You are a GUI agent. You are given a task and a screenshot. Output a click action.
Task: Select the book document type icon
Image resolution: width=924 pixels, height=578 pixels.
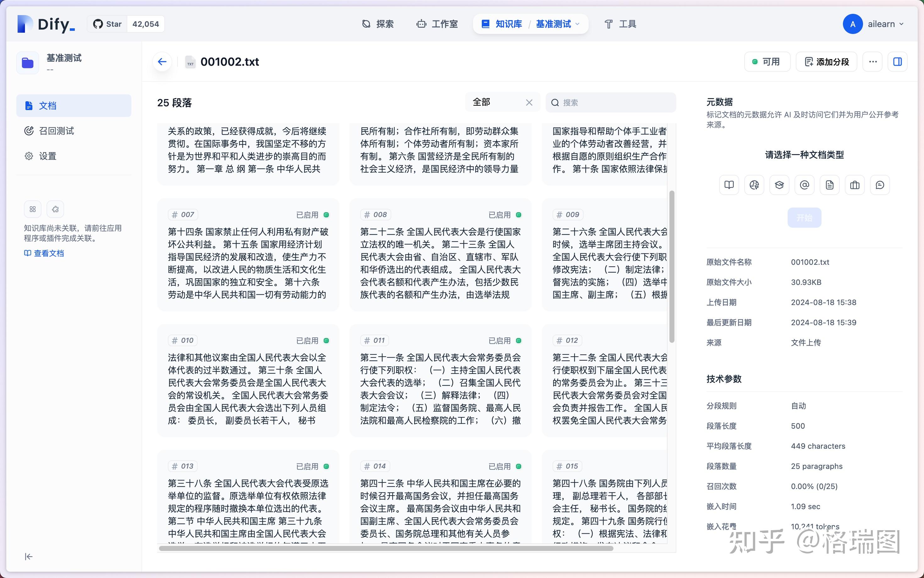729,185
